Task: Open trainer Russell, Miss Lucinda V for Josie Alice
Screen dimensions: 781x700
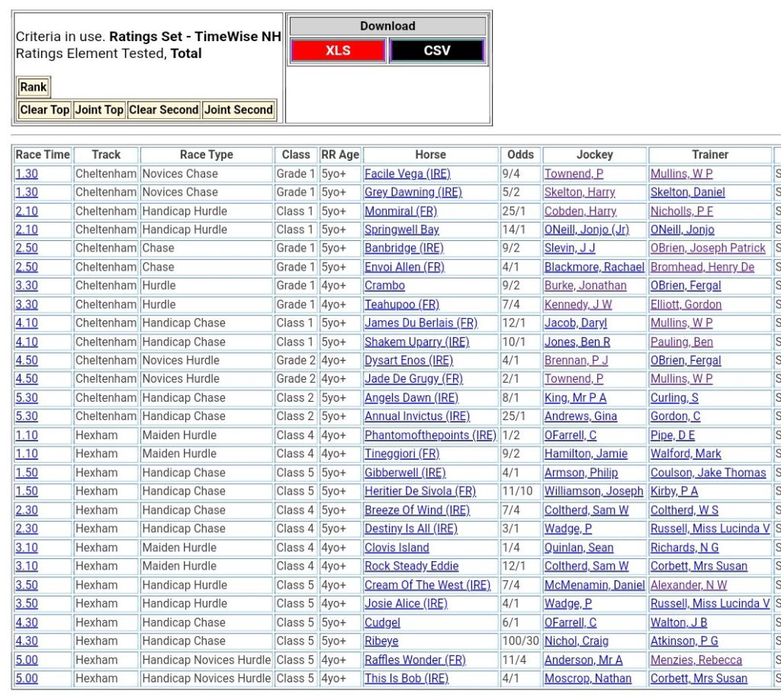Action: [710, 603]
